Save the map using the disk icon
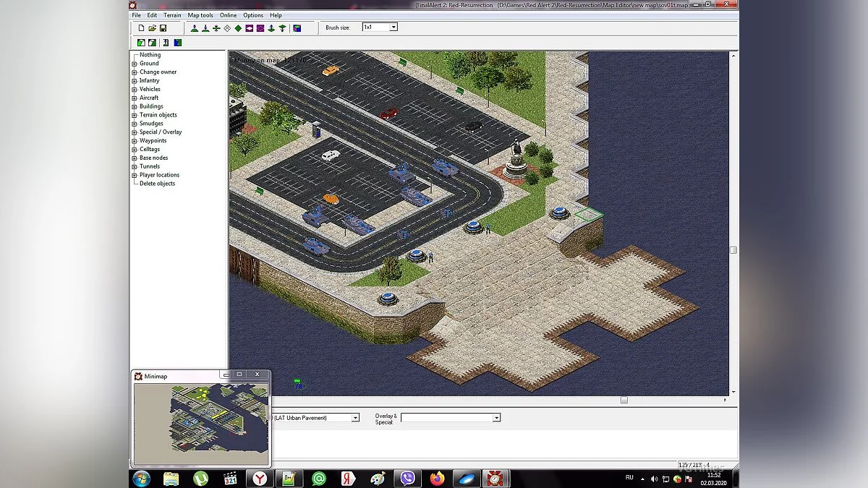 pos(162,27)
